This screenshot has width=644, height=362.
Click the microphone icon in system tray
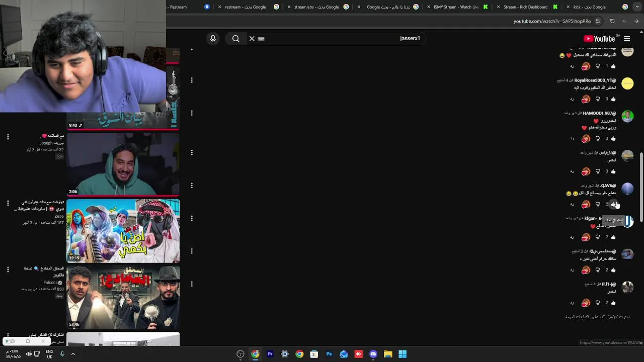click(62, 354)
